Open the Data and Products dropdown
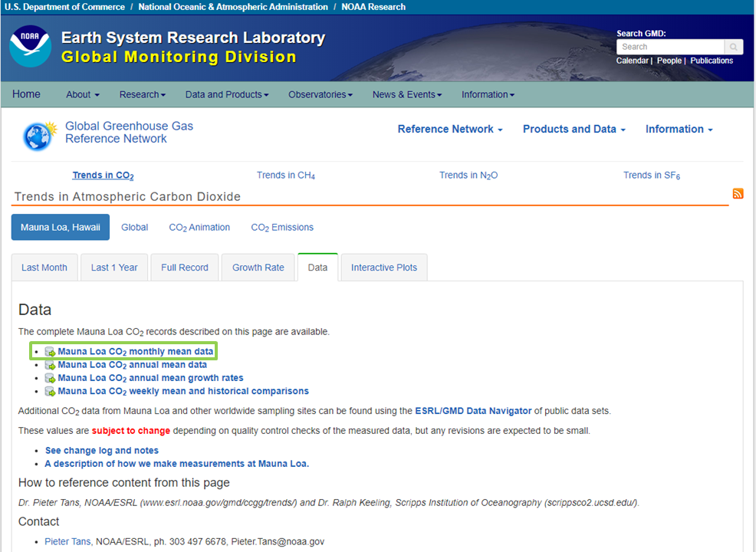Image resolution: width=756 pixels, height=552 pixels. click(227, 94)
